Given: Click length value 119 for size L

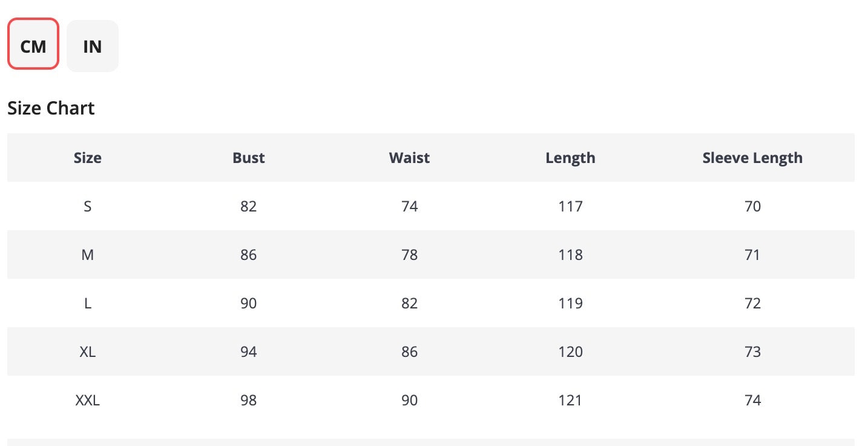Looking at the screenshot, I should pyautogui.click(x=570, y=303).
